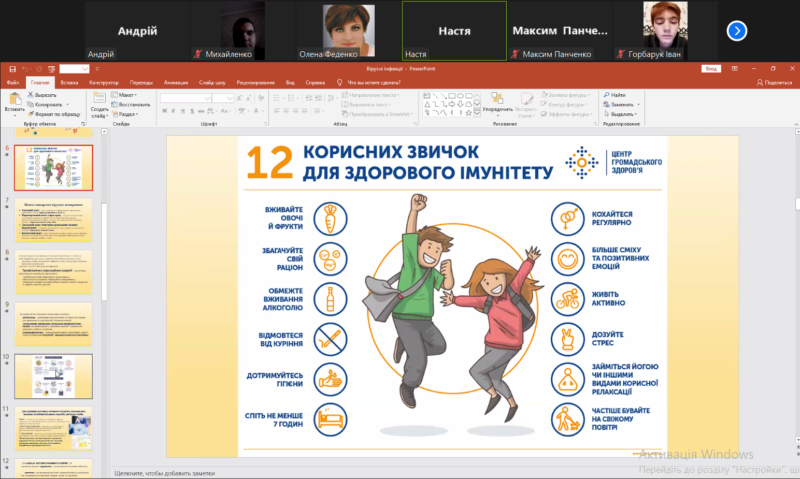
Task: Click the clear formatting icon
Action: [261, 98]
